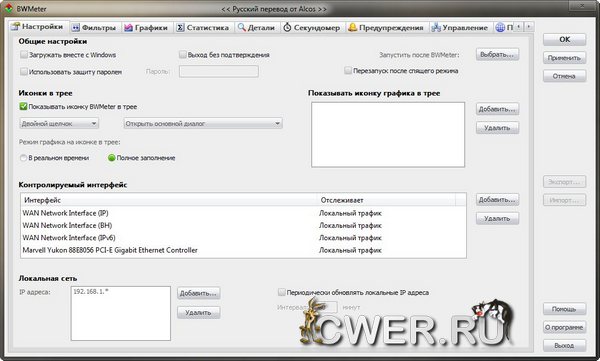Click the Отмена button
600x361 pixels.
564,76
